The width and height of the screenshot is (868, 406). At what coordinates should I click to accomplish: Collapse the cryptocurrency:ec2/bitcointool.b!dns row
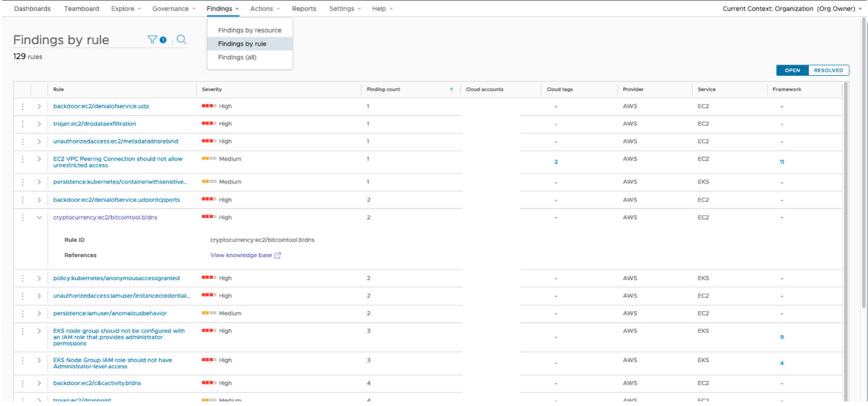39,217
